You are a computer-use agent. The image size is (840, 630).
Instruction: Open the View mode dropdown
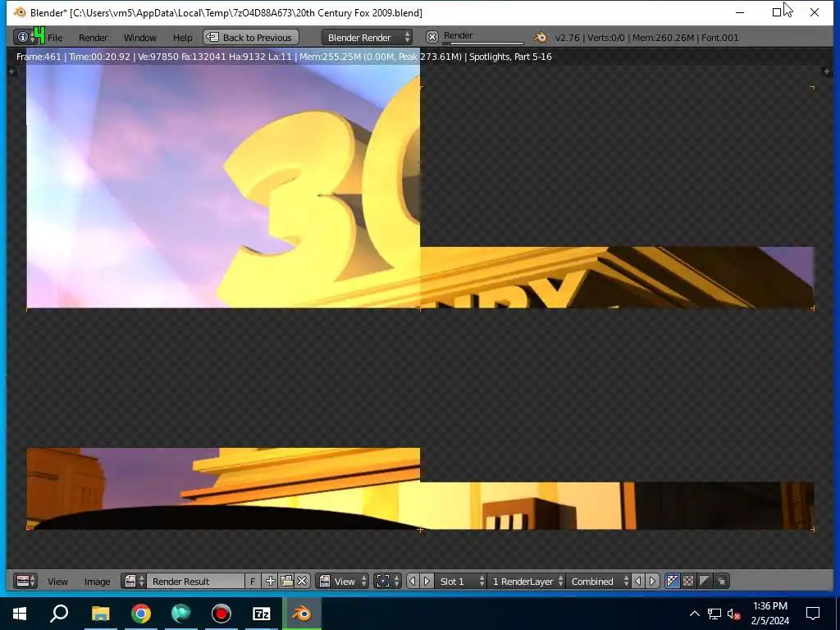click(342, 582)
